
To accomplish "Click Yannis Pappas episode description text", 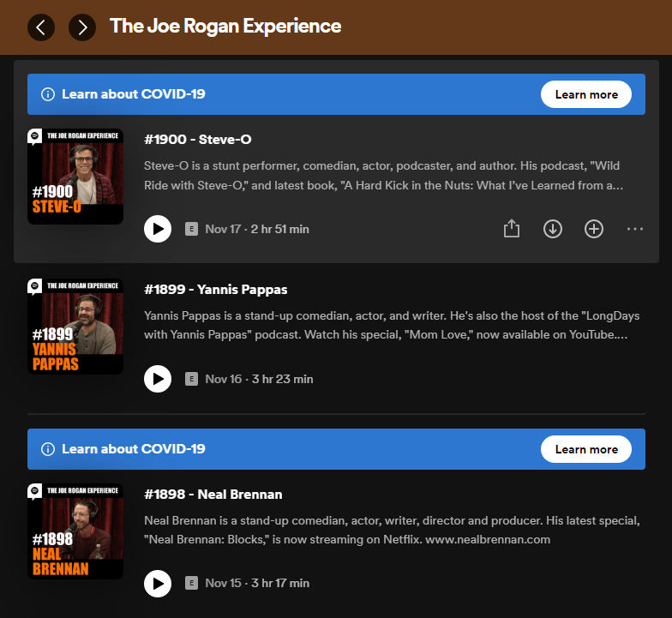I will coord(392,325).
